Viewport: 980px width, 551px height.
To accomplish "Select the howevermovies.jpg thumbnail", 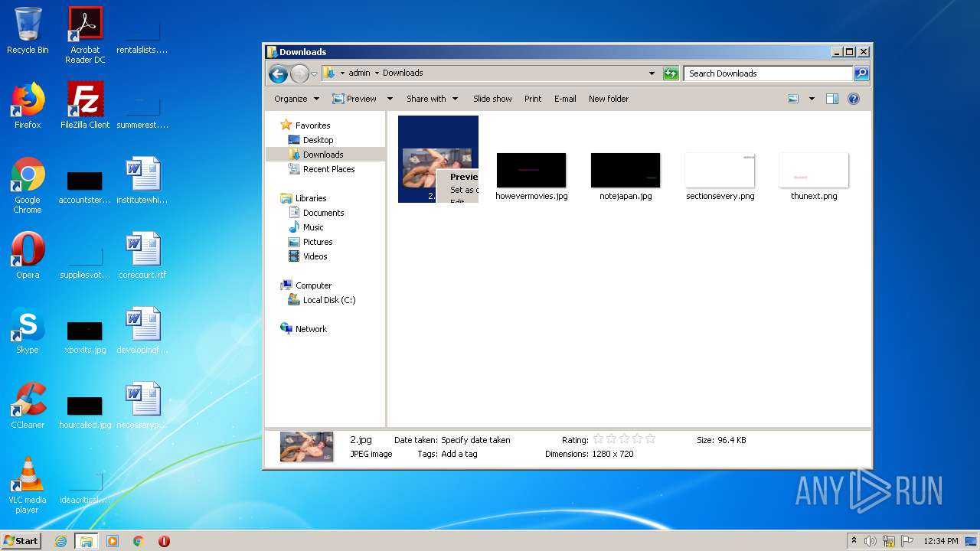I will pyautogui.click(x=531, y=170).
